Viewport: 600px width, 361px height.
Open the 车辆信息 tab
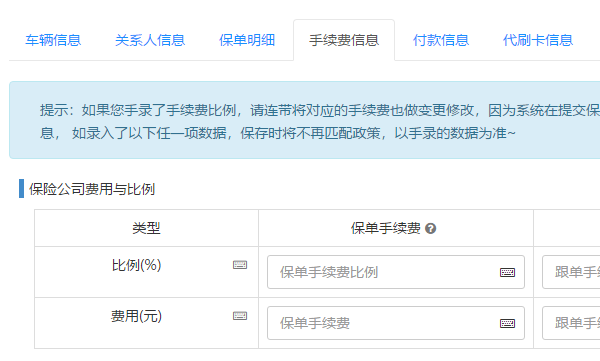[x=53, y=40]
